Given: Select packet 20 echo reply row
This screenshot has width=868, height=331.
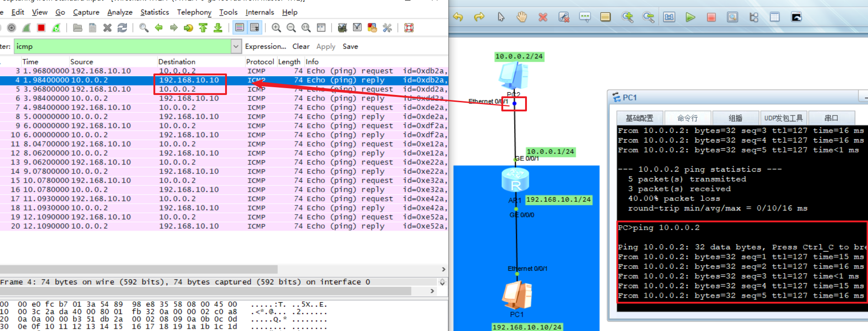Looking at the screenshot, I should (224, 226).
